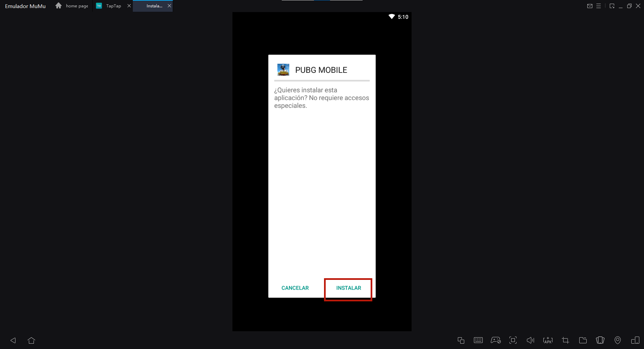Close the Instala... tab
The image size is (644, 349).
point(169,6)
